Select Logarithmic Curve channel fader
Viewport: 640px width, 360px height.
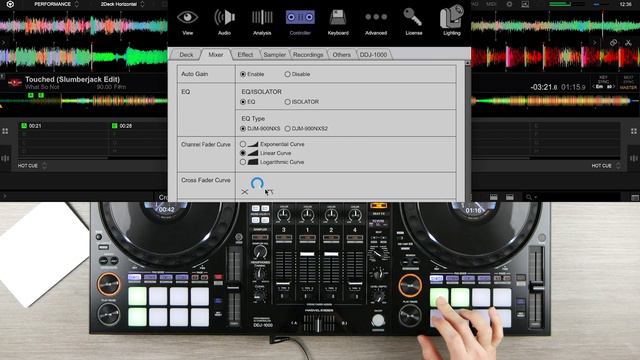point(243,162)
